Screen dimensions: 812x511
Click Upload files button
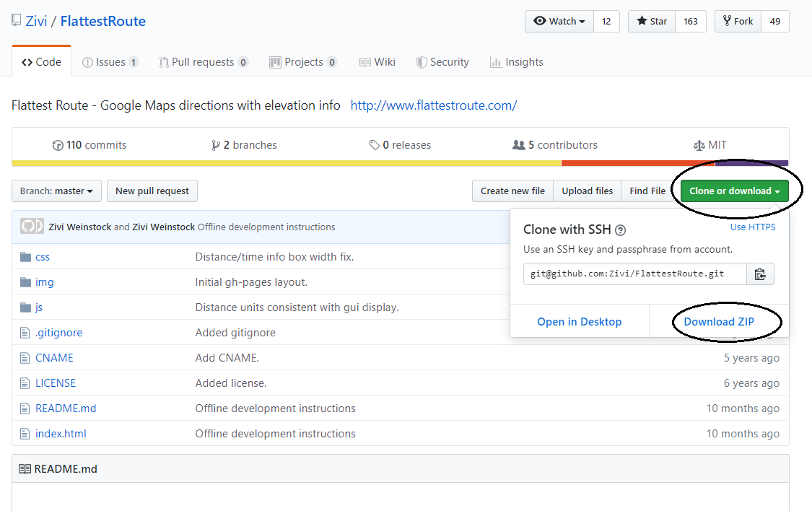588,191
